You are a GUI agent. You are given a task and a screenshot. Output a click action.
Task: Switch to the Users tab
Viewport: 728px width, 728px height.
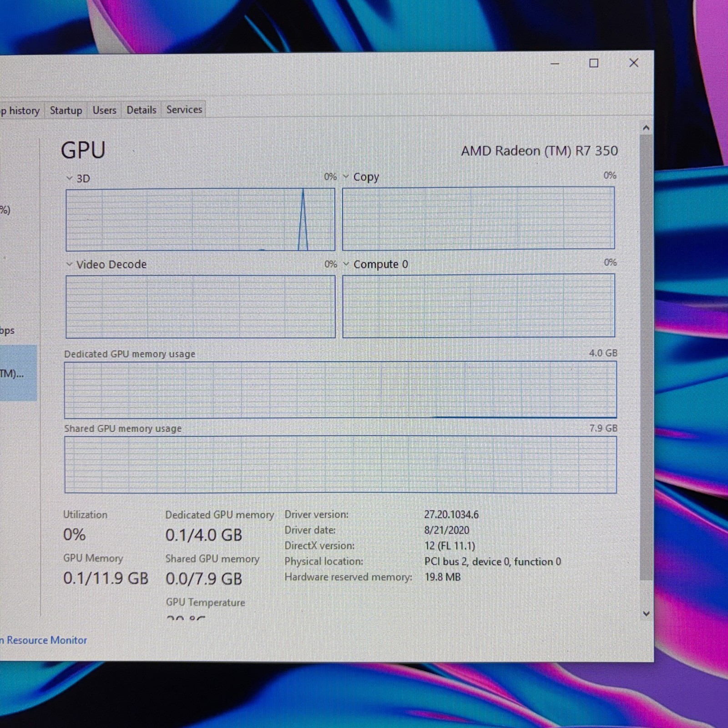pyautogui.click(x=104, y=110)
